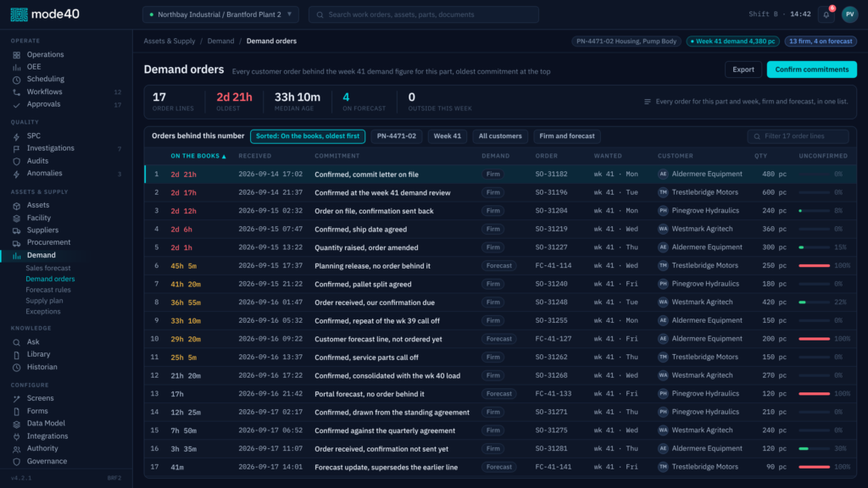Open the Firm and forecast filter
The height and width of the screenshot is (488, 868).
pyautogui.click(x=567, y=136)
